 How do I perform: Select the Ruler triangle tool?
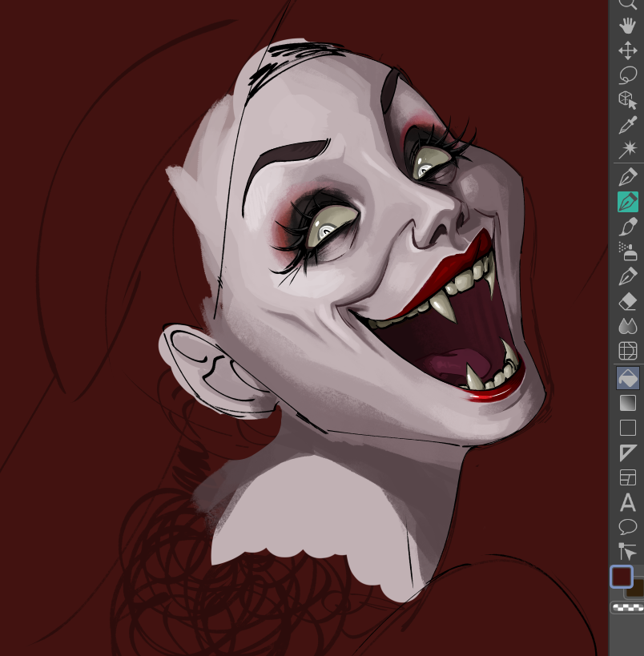(628, 453)
